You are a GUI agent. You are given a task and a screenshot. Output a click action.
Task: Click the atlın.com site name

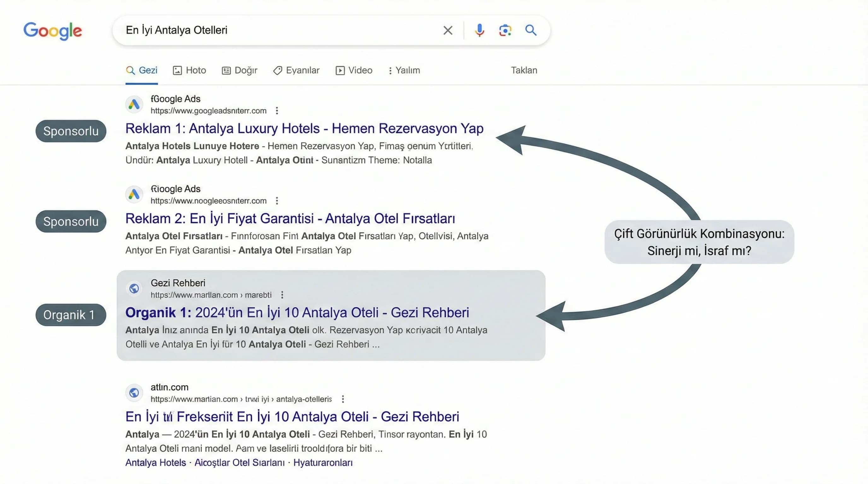169,387
